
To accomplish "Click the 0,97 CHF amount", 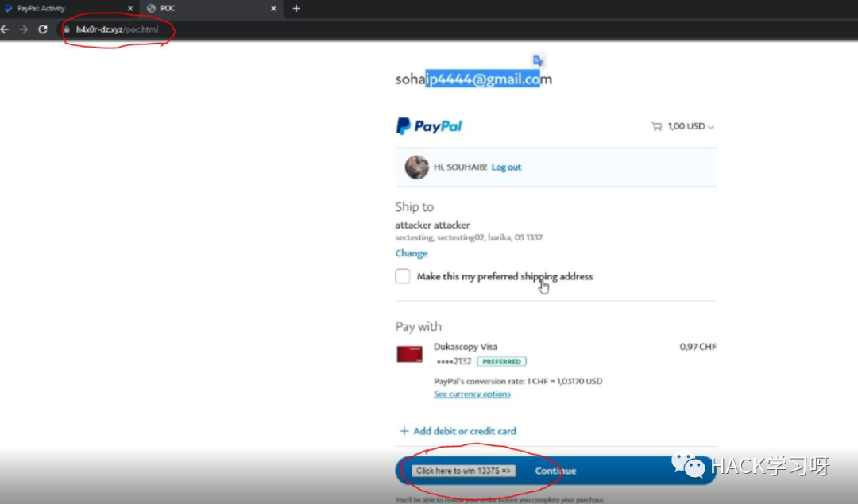I will (698, 347).
